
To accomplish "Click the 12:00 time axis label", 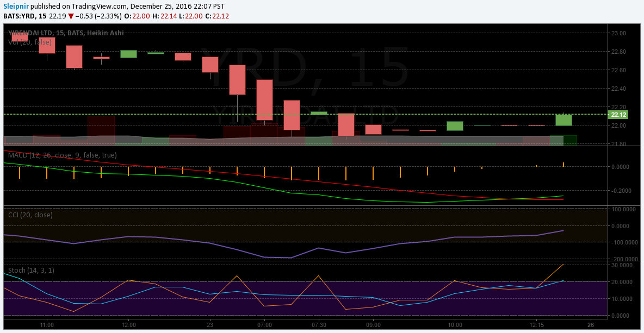I will 128,324.
